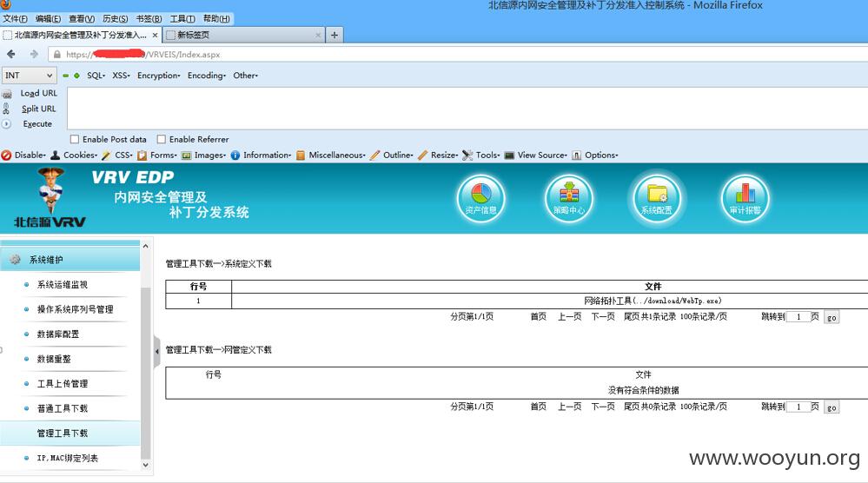The image size is (868, 483).
Task: Open the 编辑(E) menu
Action: tap(48, 19)
